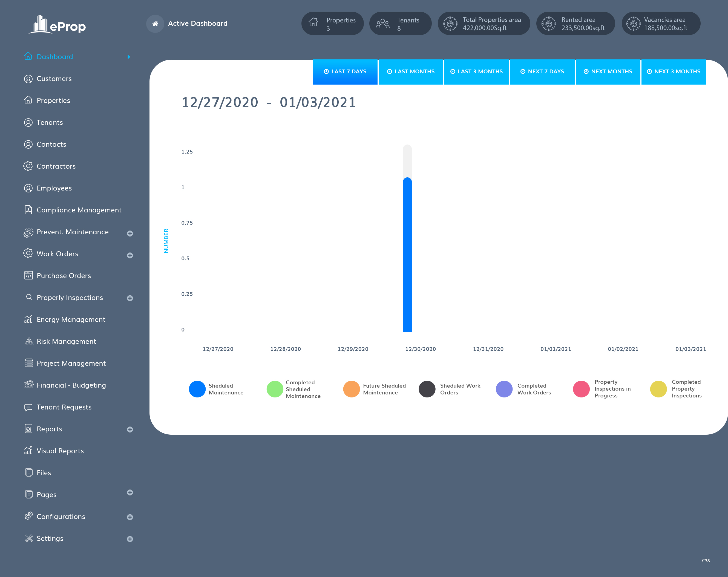Expand the Prevent. Maintenance submenu plus
This screenshot has height=577, width=728.
tap(130, 233)
